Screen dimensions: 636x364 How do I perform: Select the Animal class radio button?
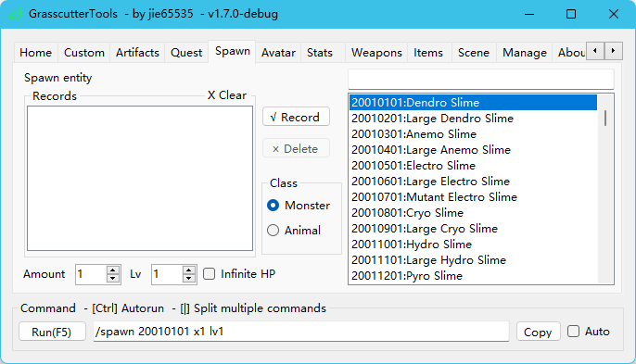tap(273, 231)
